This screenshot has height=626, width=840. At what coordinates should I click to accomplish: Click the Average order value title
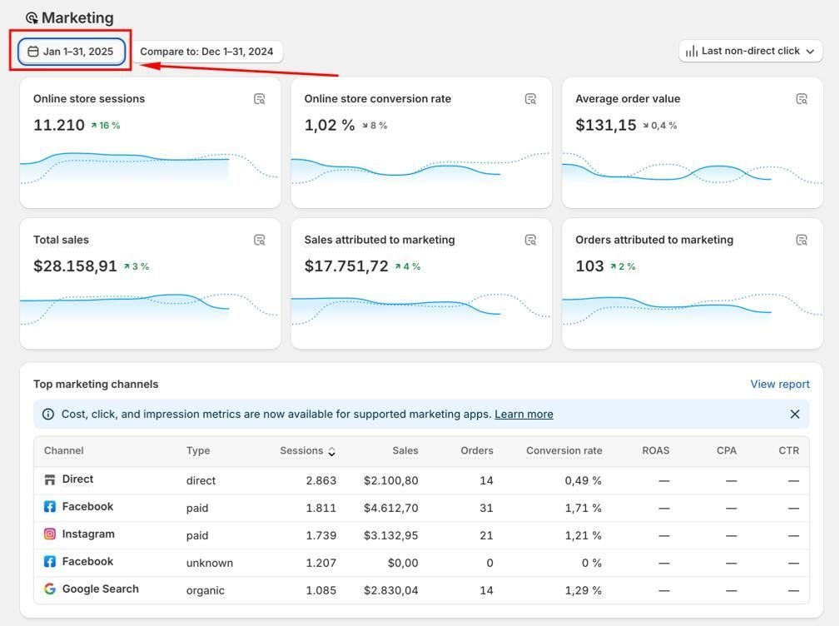pos(628,98)
